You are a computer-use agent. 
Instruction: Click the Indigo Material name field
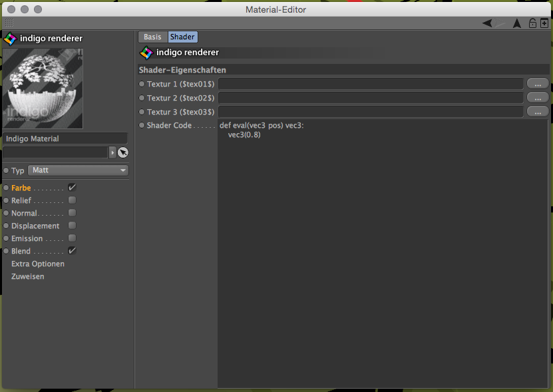pos(65,138)
